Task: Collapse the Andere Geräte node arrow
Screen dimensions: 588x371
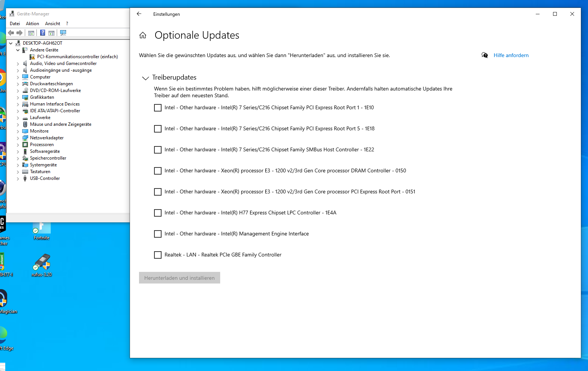Action: point(18,50)
